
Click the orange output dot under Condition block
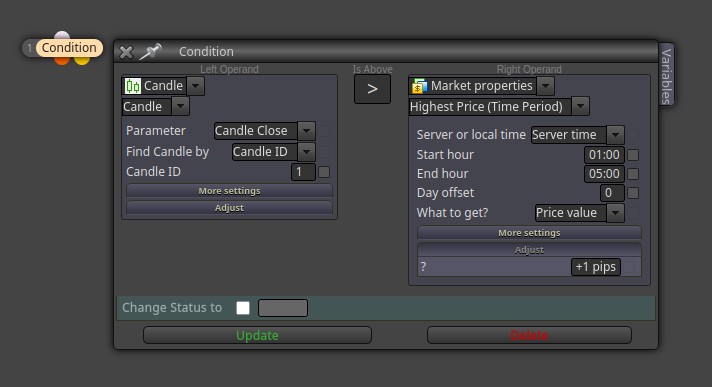[62, 60]
